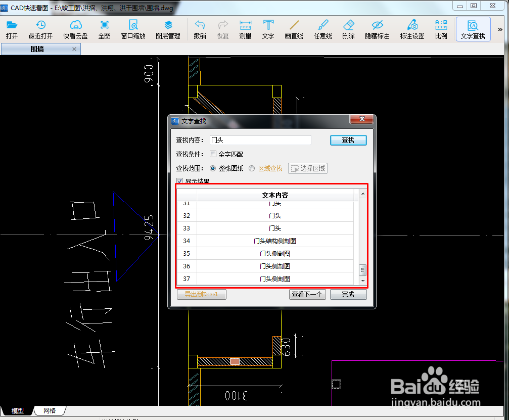This screenshot has width=509, height=420.
Task: Click the 查找内容 search input field
Action: click(260, 140)
